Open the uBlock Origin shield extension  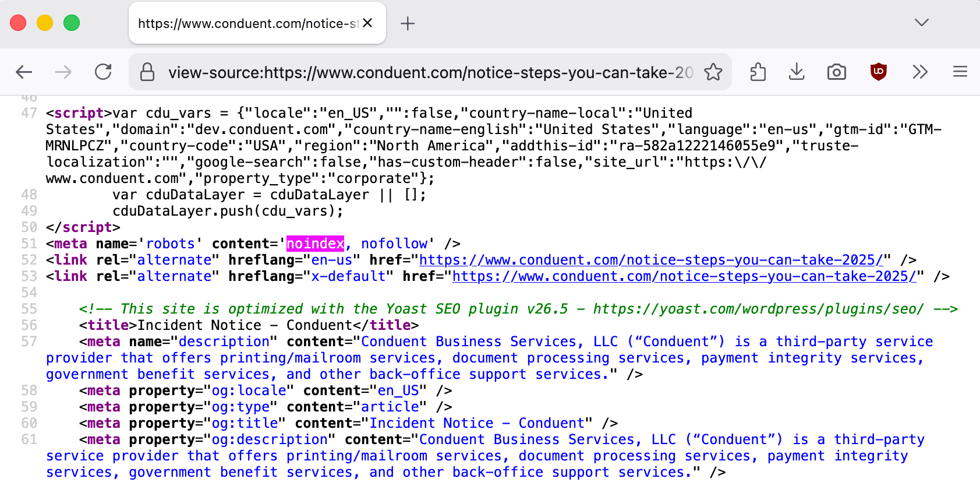click(878, 72)
